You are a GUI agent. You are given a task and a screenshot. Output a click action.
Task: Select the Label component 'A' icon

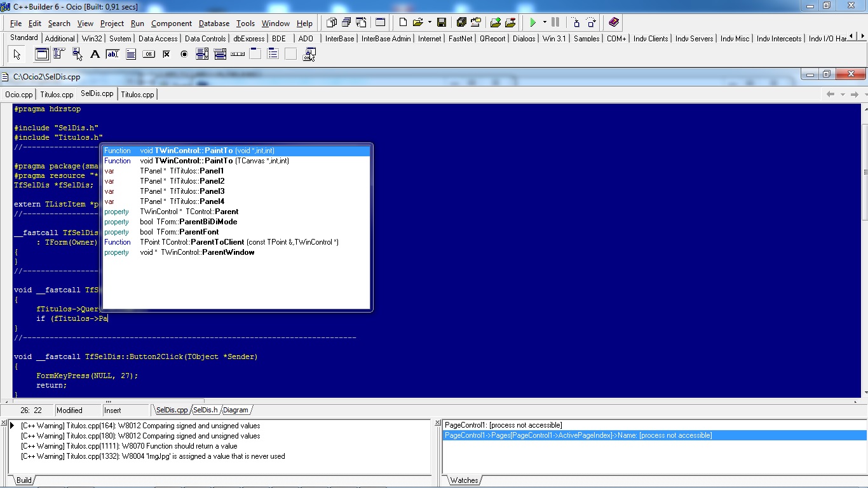click(x=95, y=55)
